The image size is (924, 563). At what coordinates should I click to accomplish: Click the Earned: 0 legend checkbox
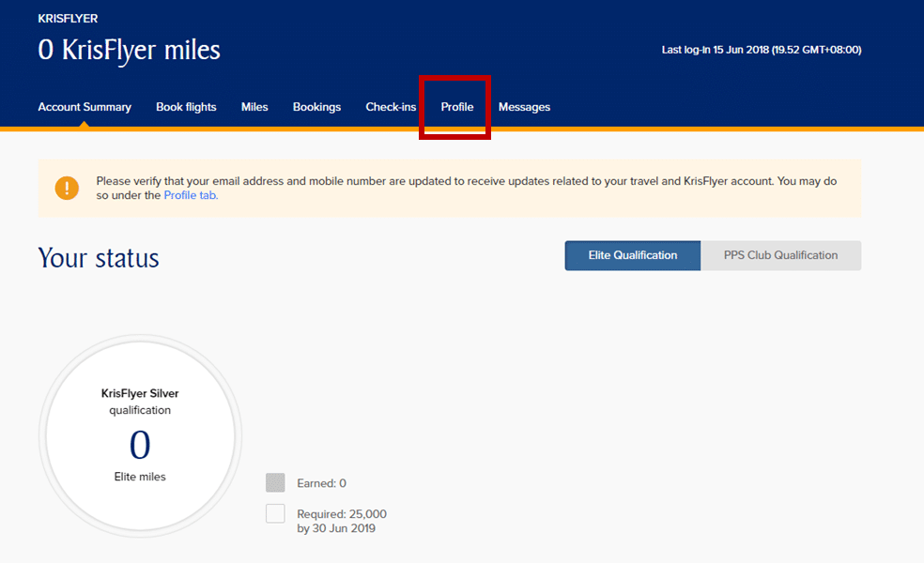pyautogui.click(x=276, y=482)
